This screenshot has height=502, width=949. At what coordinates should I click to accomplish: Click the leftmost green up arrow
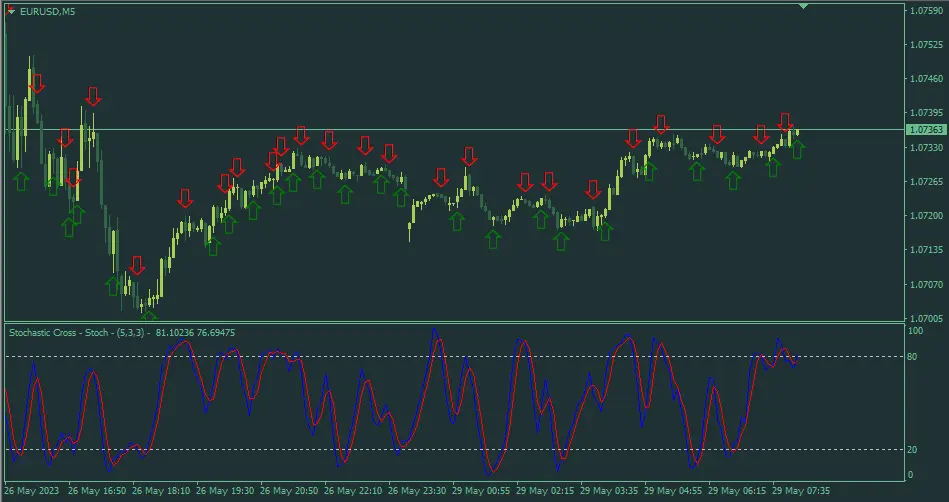click(21, 180)
